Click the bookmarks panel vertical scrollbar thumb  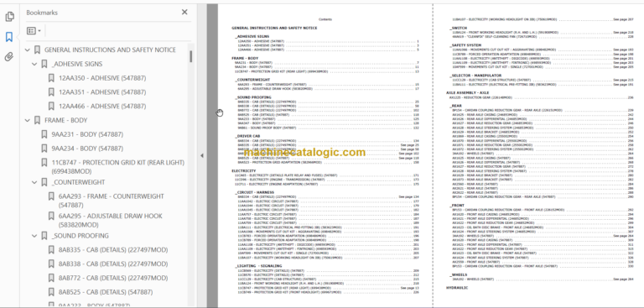click(x=191, y=56)
